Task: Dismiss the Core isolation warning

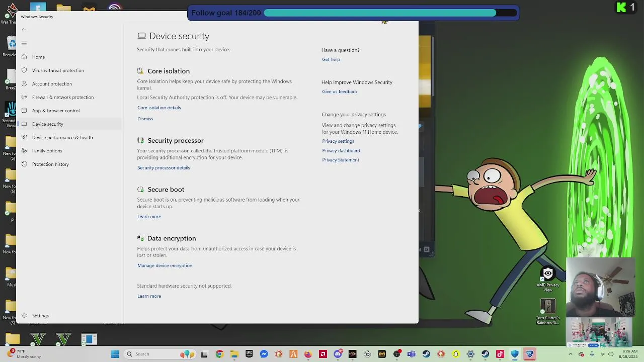Action: tap(145, 119)
